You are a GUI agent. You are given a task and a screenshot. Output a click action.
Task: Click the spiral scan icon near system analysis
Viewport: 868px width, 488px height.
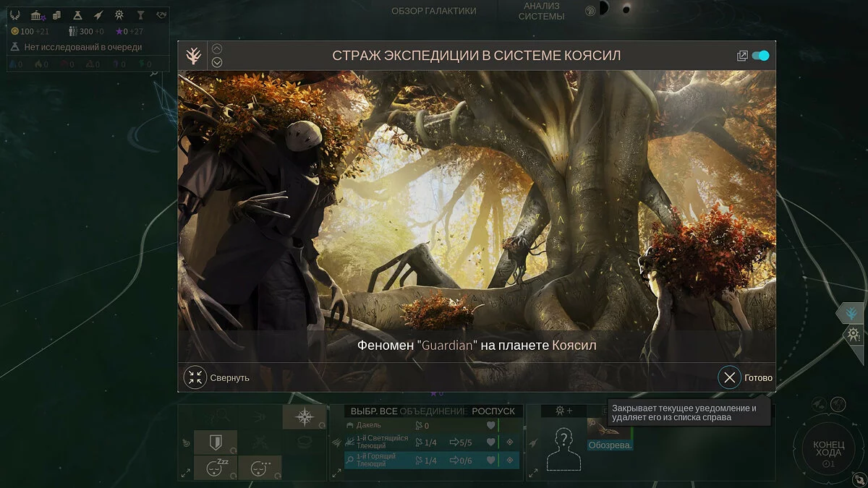(x=592, y=10)
